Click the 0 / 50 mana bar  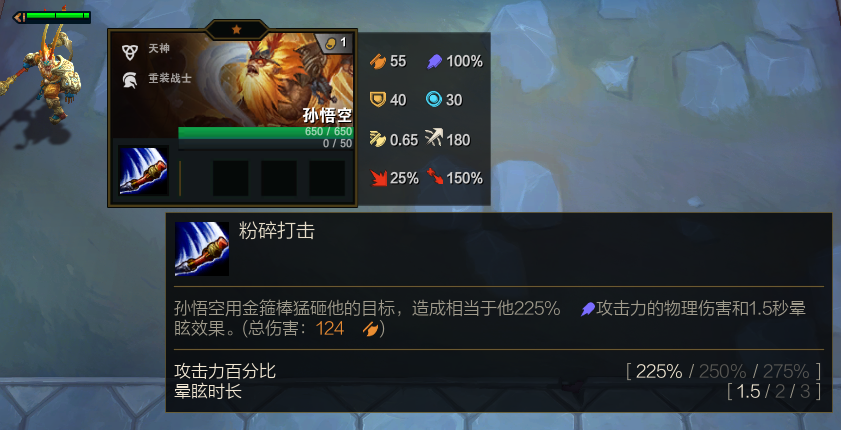(x=265, y=144)
